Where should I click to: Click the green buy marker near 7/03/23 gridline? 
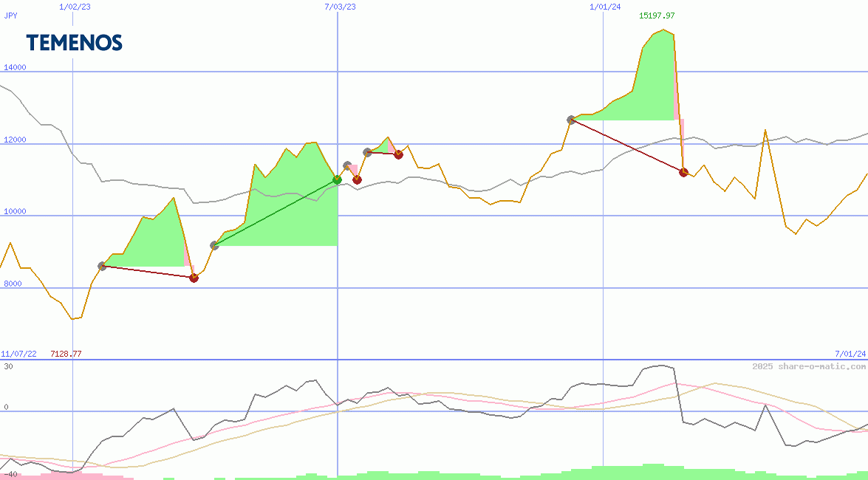[337, 179]
